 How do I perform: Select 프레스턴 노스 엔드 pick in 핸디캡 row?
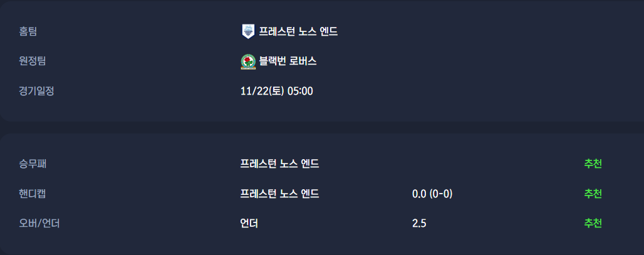(279, 194)
